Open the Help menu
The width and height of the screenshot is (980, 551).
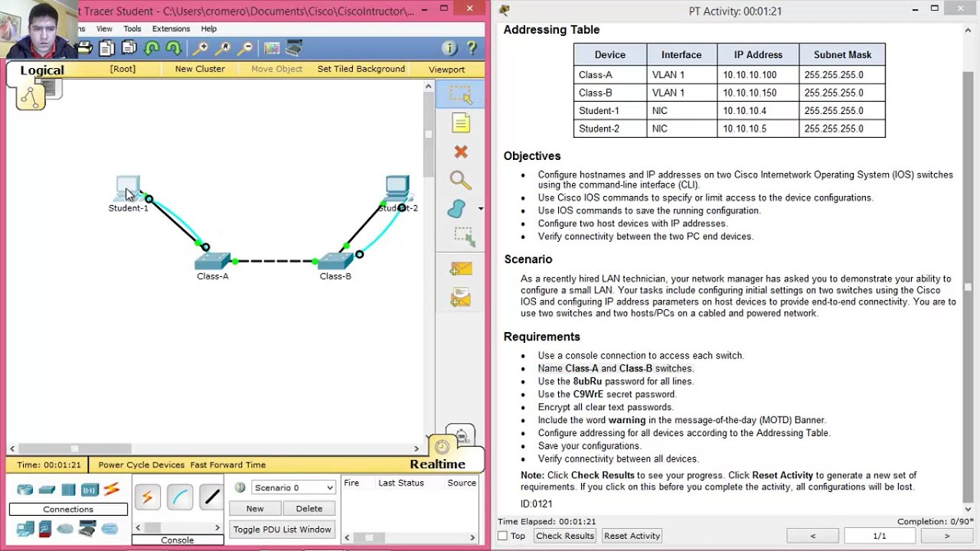point(209,29)
